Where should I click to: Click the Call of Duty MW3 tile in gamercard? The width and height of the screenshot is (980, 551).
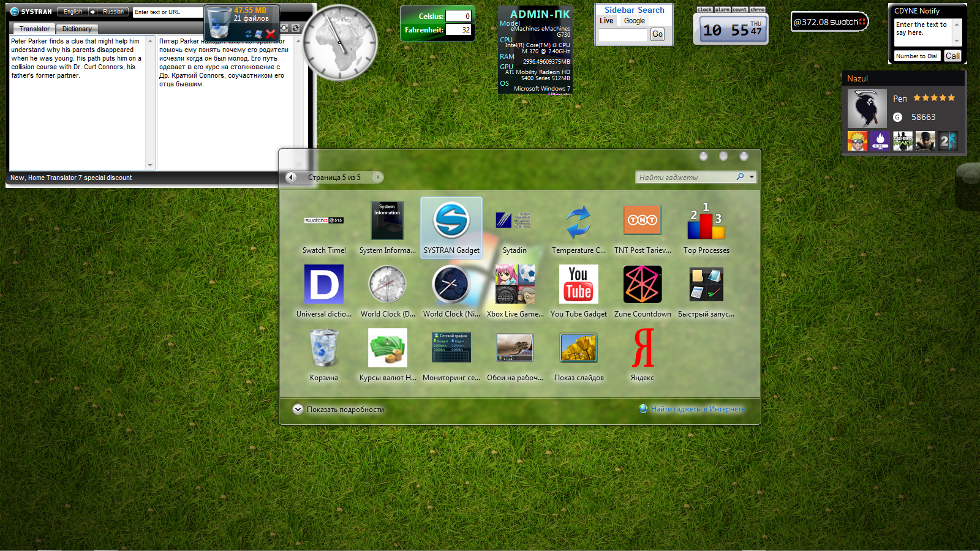click(x=903, y=141)
